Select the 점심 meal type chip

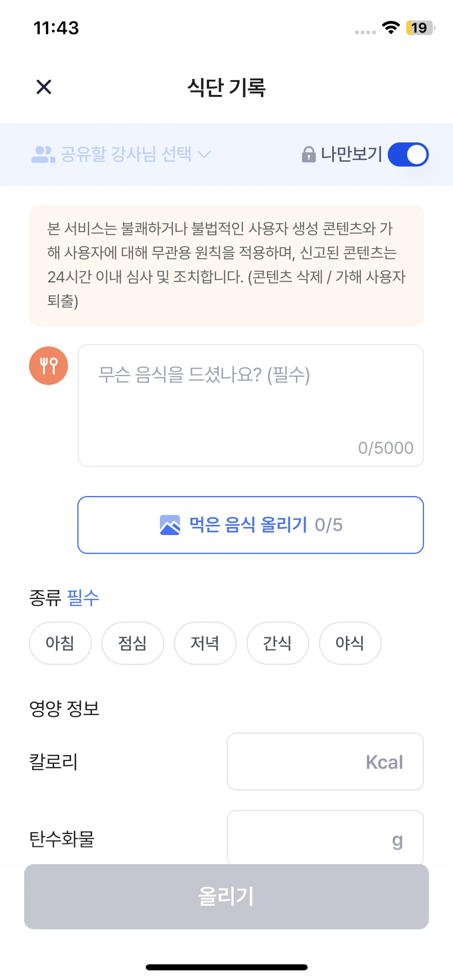(132, 643)
